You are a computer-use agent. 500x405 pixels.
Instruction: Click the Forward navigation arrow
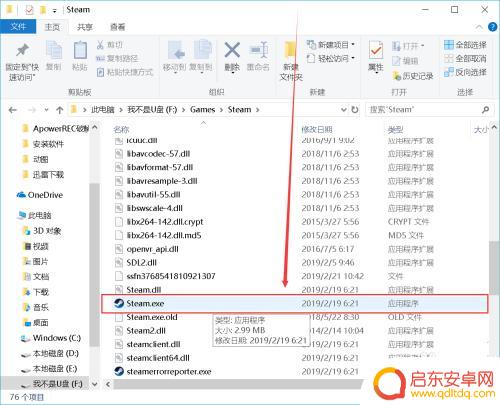(32, 110)
